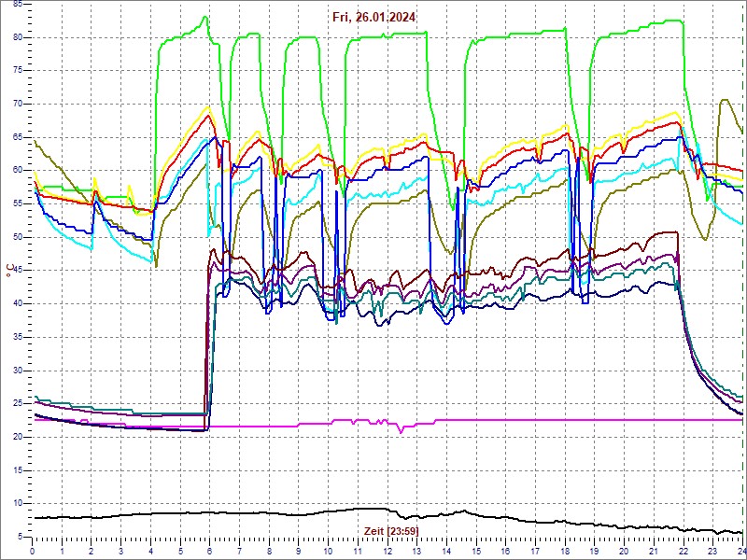Screen dimensions: 747x560
Task: Select the 60 temperature axis label
Action: coord(17,171)
